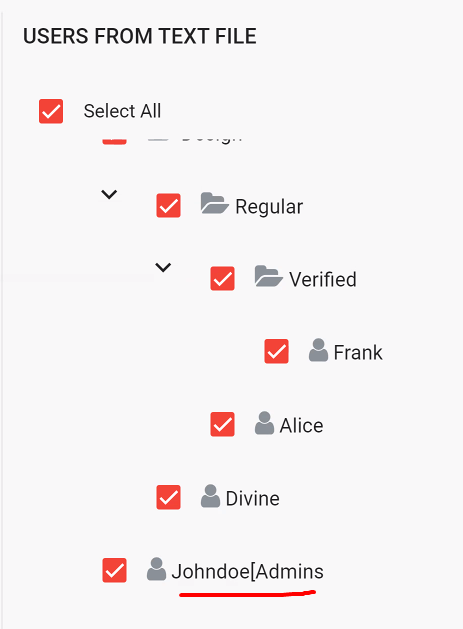Click Frank's user avatar icon
Viewport: 463px width, 629px height.
click(319, 350)
